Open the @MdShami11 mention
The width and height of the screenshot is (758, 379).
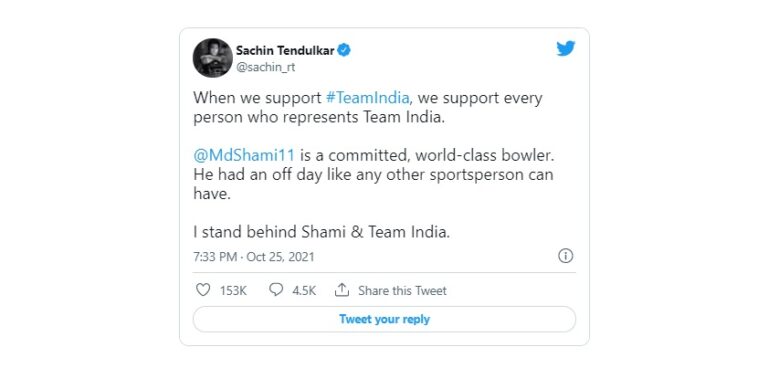point(244,156)
